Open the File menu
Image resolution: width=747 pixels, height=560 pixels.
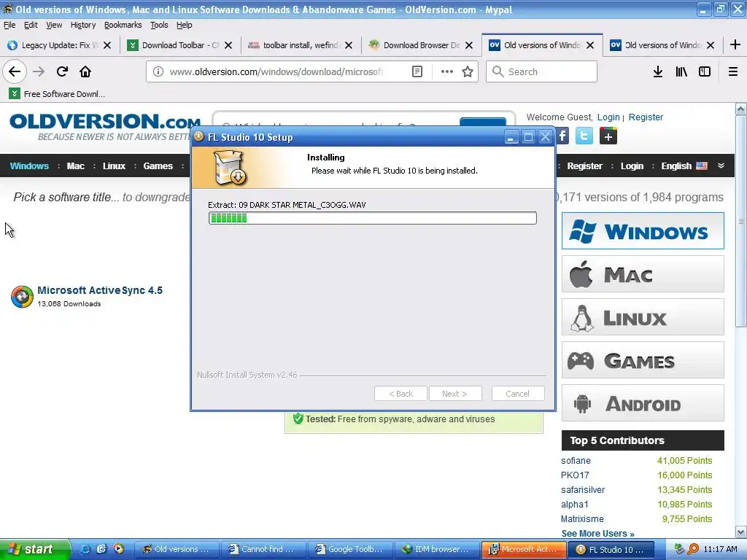[x=9, y=25]
